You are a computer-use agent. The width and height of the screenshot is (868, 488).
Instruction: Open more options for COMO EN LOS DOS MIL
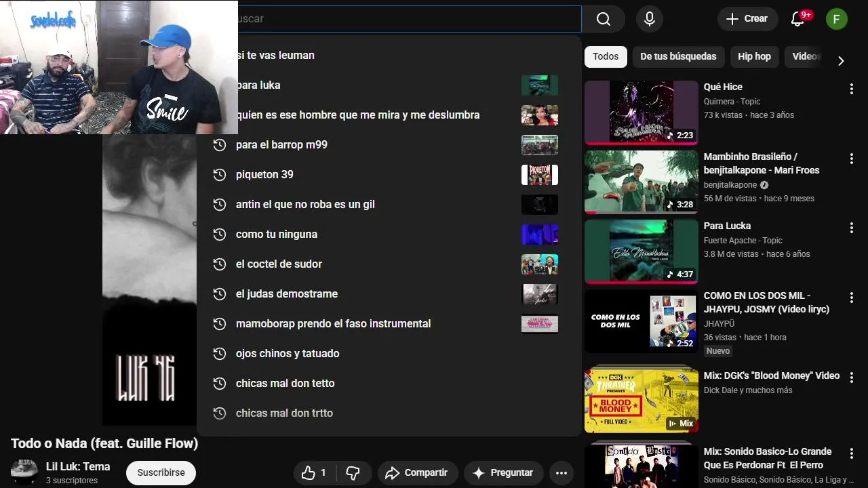click(x=851, y=298)
